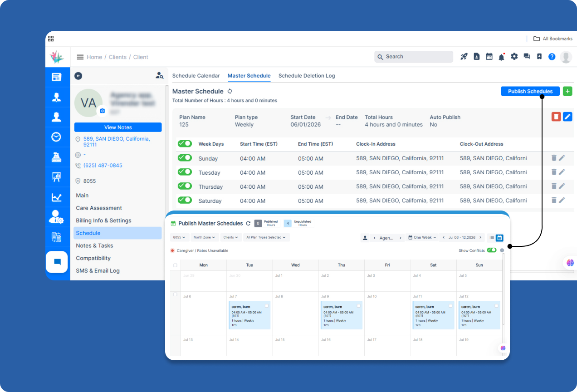Open the notifications bell icon

(502, 57)
